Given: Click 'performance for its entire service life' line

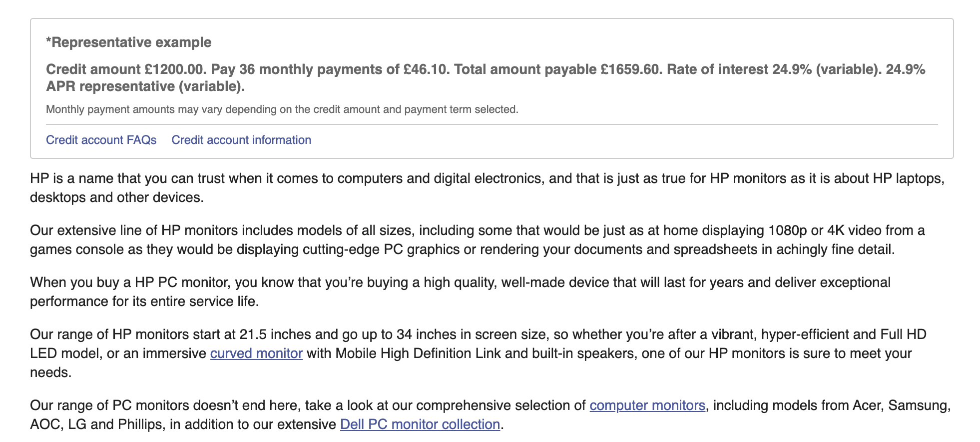Looking at the screenshot, I should (x=144, y=301).
